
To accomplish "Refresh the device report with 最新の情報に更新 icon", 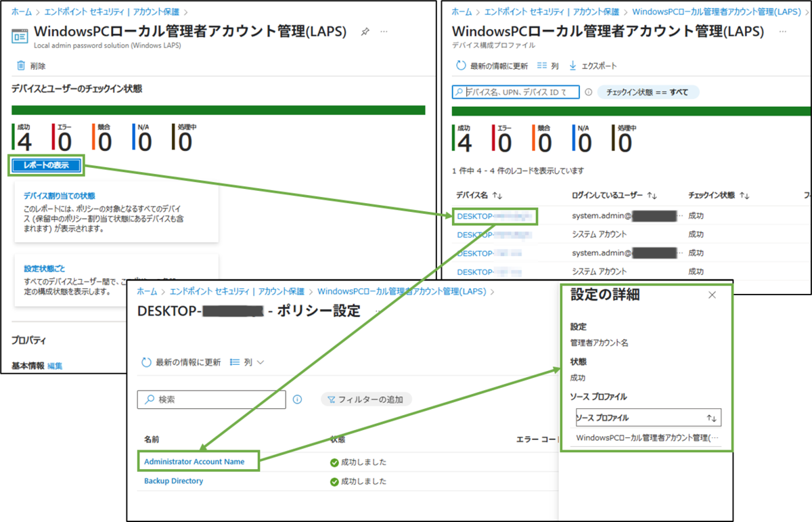I will (x=461, y=66).
